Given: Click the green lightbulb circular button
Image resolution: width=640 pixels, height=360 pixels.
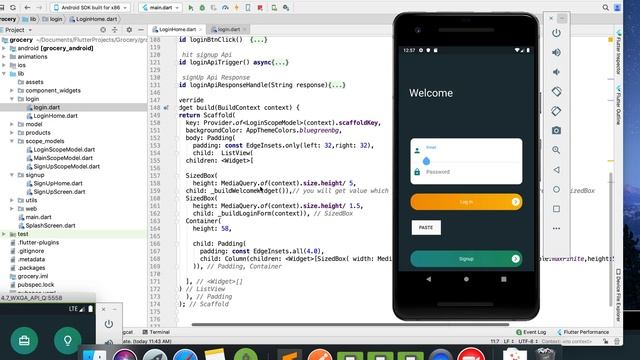Looking at the screenshot, I should coord(67,340).
